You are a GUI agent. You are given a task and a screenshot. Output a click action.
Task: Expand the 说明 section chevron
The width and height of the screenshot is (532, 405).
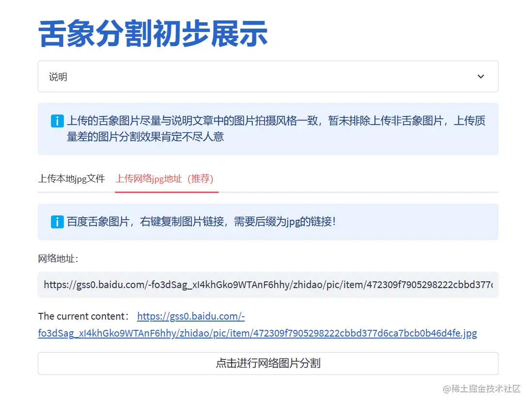[x=481, y=77]
